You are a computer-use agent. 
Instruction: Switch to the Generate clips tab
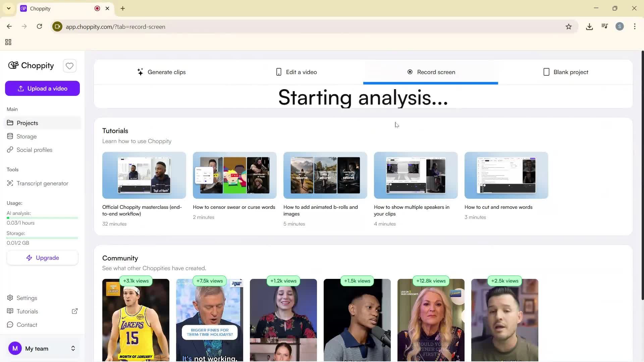(162, 72)
